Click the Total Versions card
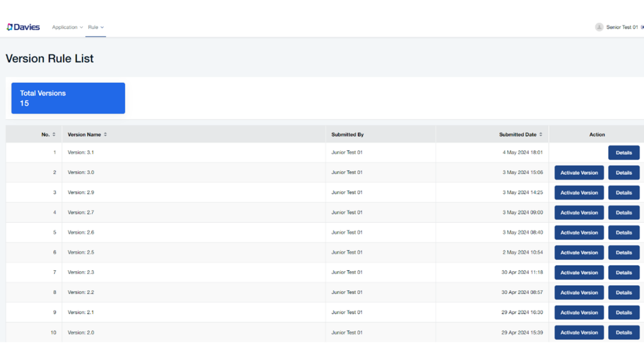644x362 pixels. [x=68, y=98]
